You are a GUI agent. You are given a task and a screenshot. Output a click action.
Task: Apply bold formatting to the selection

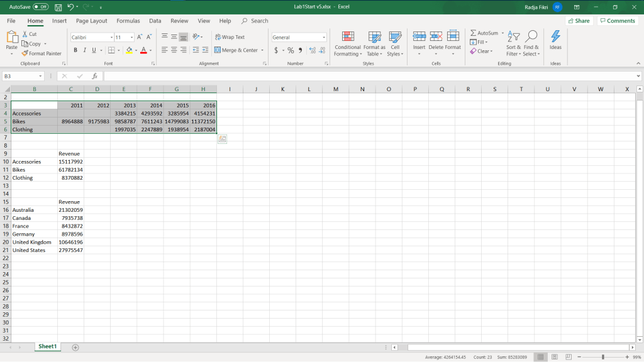click(x=75, y=50)
